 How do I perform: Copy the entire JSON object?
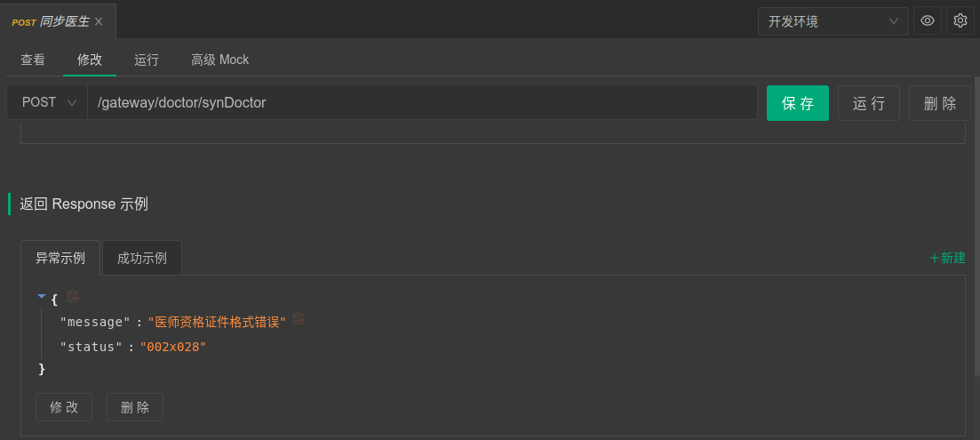coord(74,297)
